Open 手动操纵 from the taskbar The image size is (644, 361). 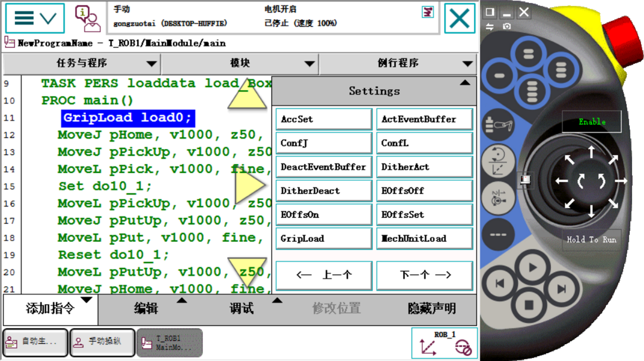pos(102,342)
